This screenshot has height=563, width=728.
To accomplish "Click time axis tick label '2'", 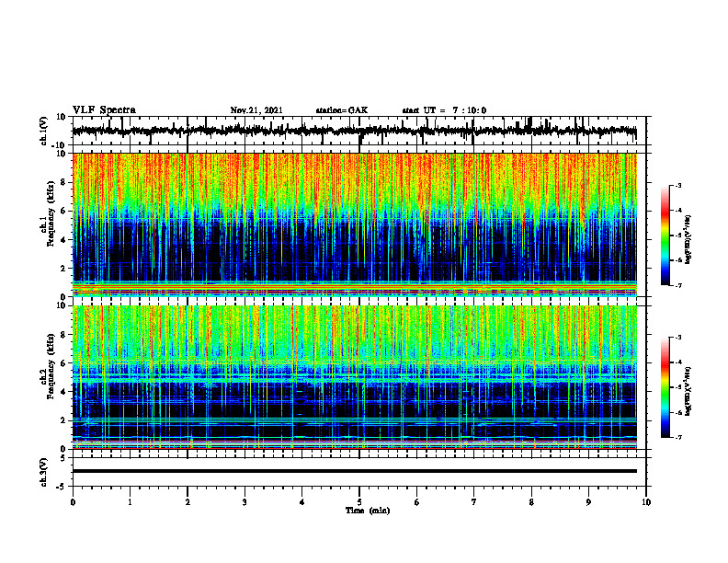I will (x=188, y=502).
